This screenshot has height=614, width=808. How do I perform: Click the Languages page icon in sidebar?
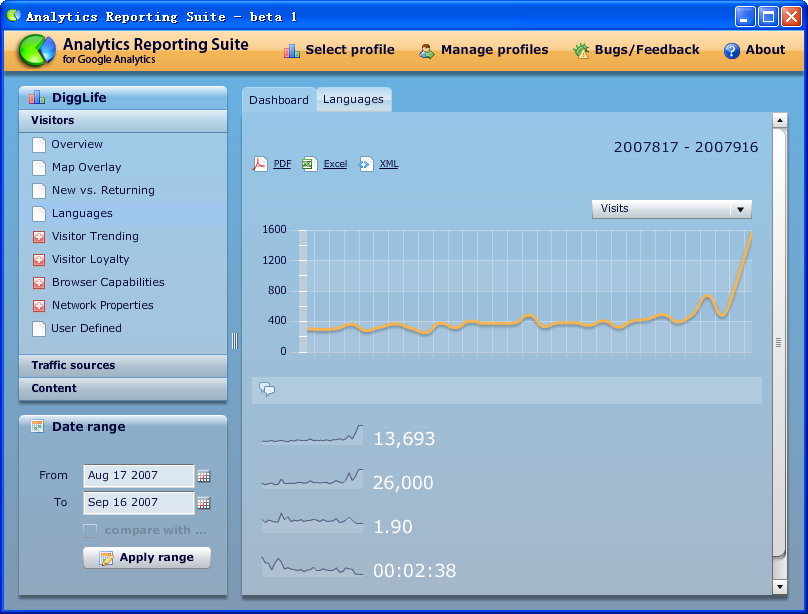pos(39,214)
